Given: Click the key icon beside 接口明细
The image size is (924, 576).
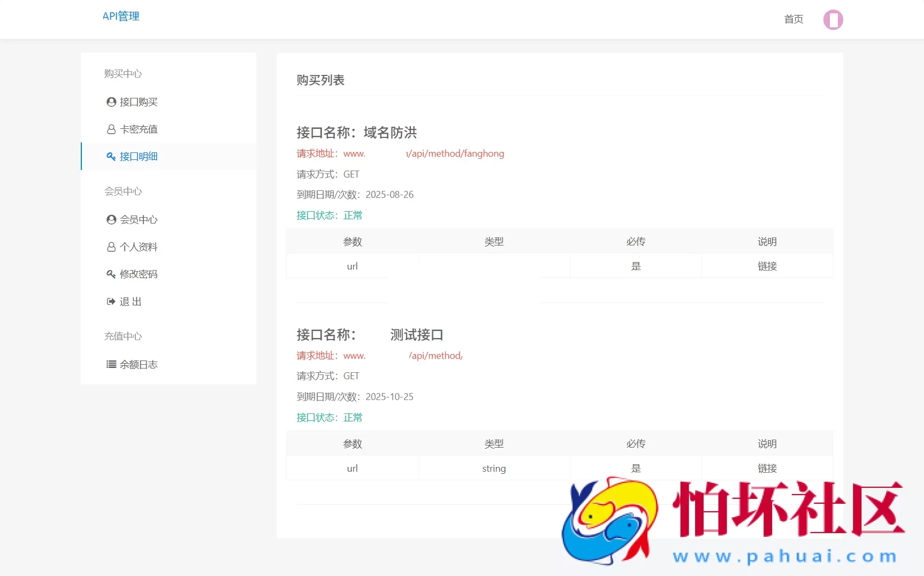Looking at the screenshot, I should (x=111, y=156).
